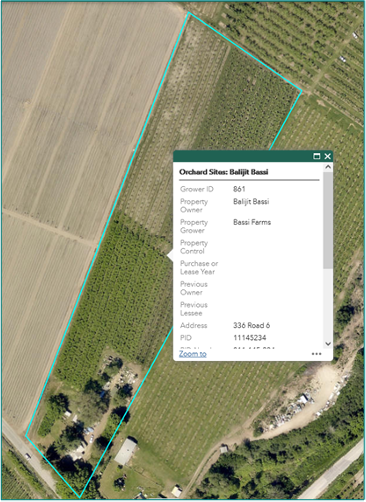Click the Grower ID field label

pyautogui.click(x=197, y=189)
